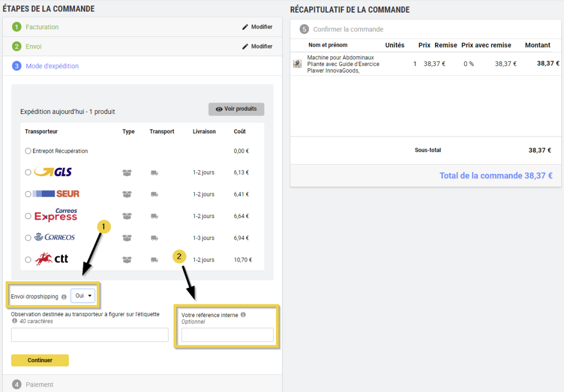Click the yellow Continuer button

[40, 360]
